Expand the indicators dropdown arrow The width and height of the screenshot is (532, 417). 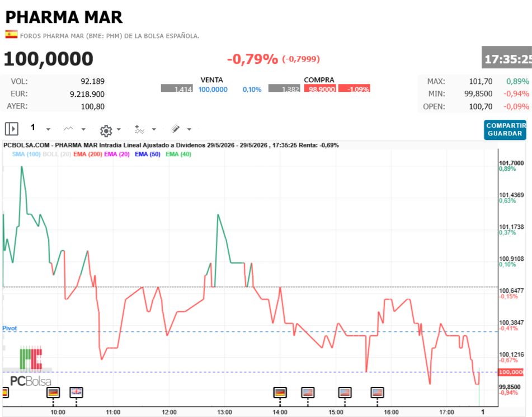(x=154, y=129)
